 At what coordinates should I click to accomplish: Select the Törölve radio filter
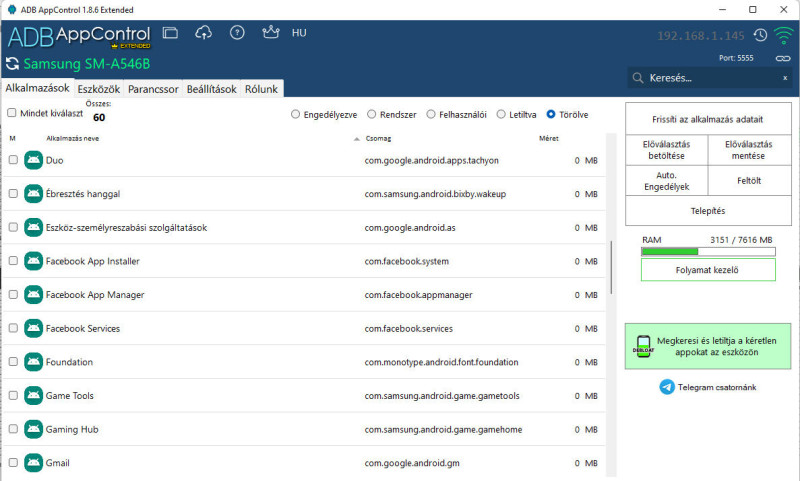click(551, 115)
